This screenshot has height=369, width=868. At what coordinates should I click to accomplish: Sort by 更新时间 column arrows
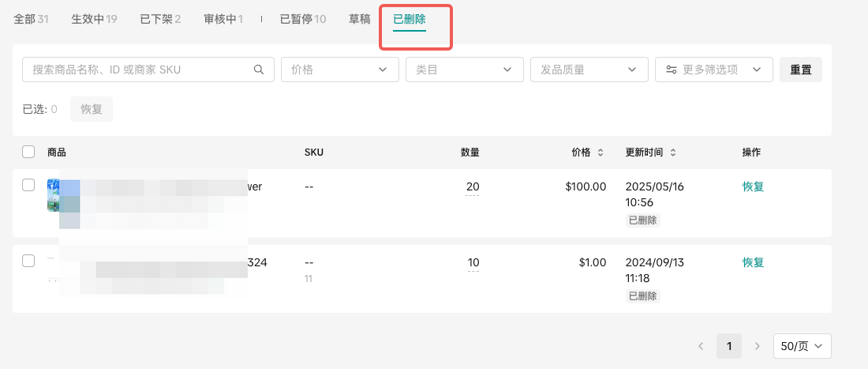pyautogui.click(x=673, y=152)
